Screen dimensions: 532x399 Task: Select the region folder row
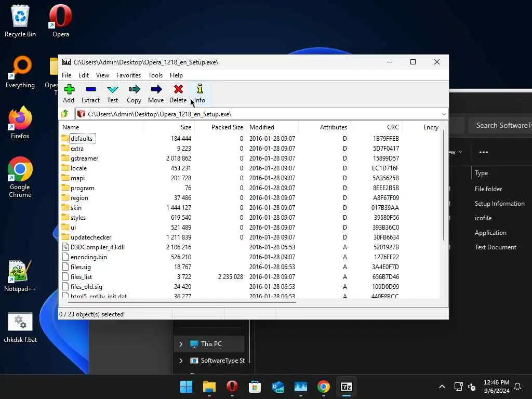(x=249, y=197)
